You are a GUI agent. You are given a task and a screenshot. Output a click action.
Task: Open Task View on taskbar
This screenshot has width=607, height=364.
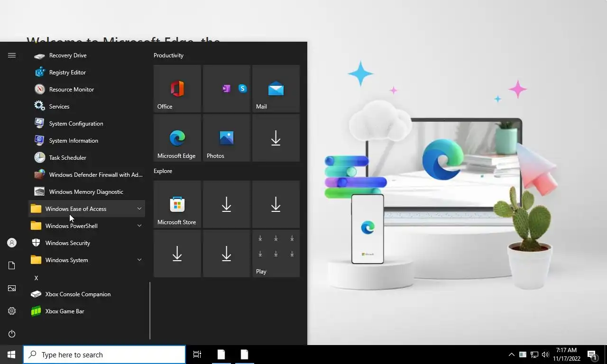pos(197,355)
